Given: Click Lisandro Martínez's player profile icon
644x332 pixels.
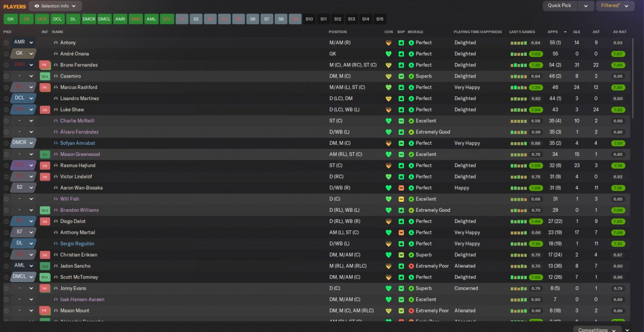Looking at the screenshot, I should 56,99.
